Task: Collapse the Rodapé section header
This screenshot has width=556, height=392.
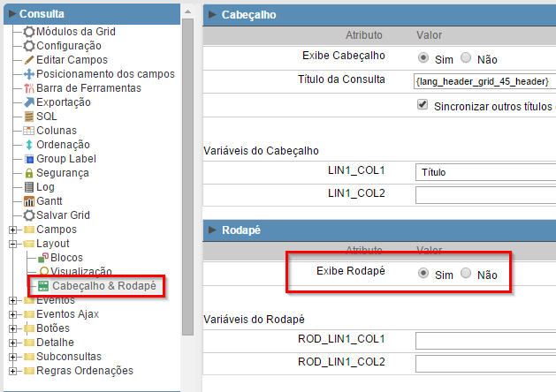Action: click(x=213, y=230)
